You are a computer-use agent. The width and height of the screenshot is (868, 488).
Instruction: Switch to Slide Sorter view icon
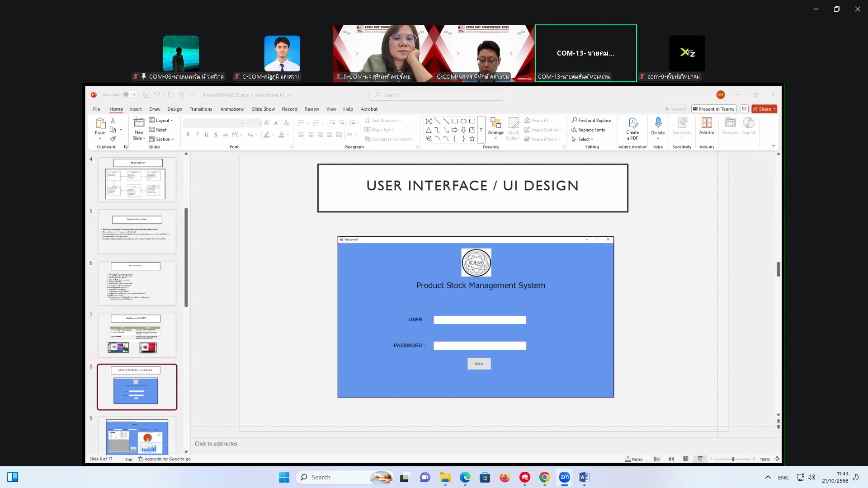point(671,459)
